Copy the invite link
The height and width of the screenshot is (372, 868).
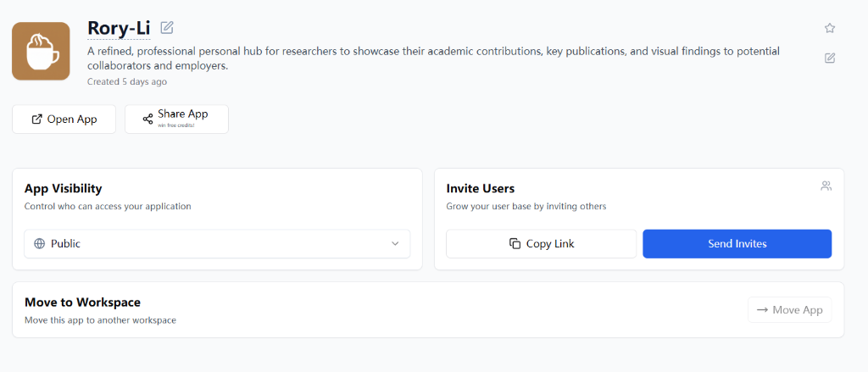542,243
